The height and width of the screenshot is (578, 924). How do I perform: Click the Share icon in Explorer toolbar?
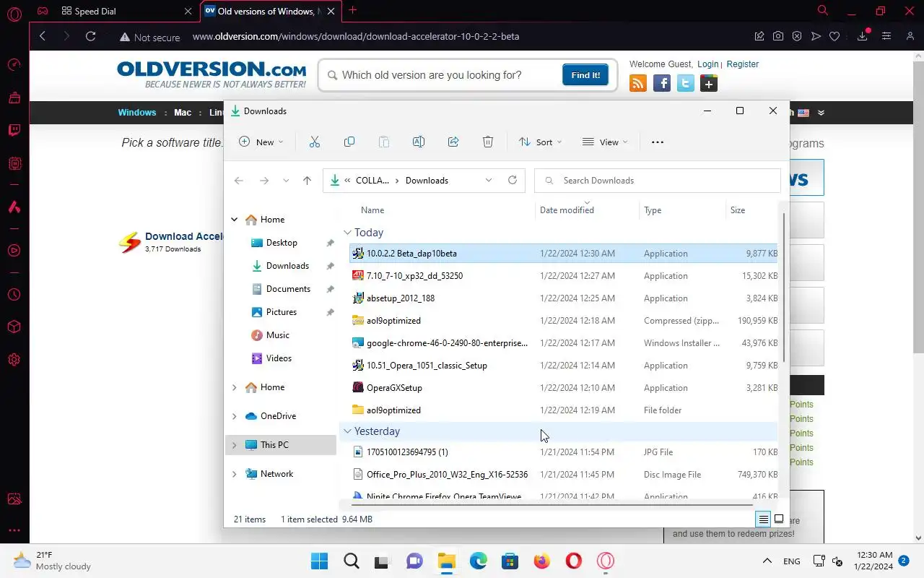[x=453, y=142]
